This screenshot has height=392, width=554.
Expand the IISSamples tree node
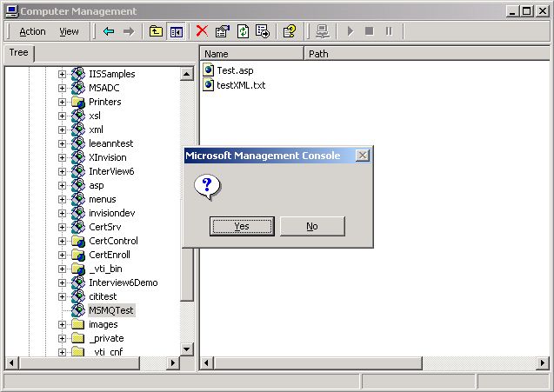(62, 74)
